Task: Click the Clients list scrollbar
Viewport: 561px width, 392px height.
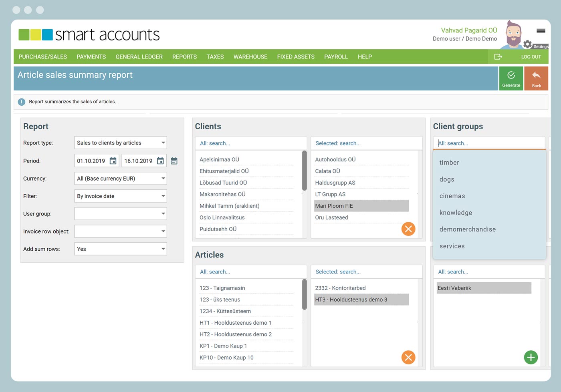Action: (x=305, y=171)
